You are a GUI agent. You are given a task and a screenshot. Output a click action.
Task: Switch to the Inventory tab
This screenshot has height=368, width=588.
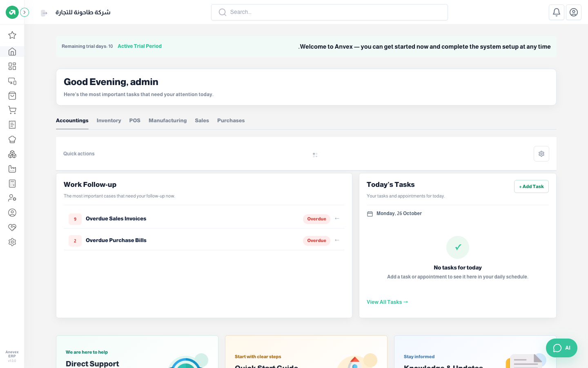click(x=109, y=121)
